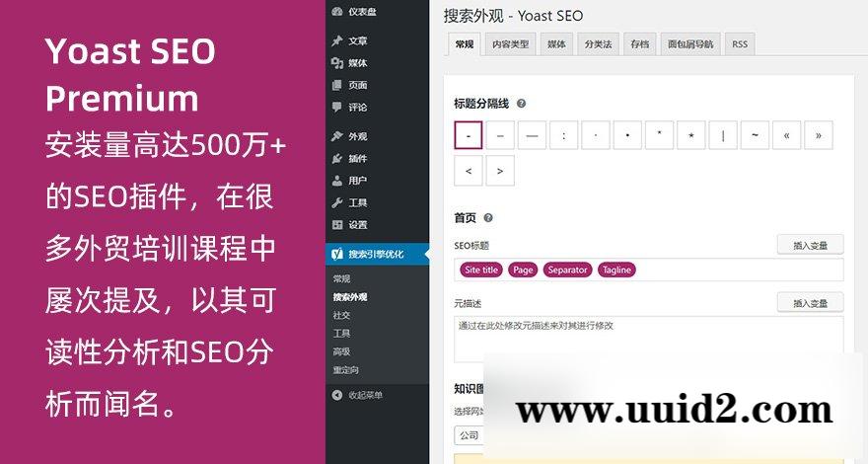868x464 pixels.
Task: Click the Tagline variable tag
Action: (616, 270)
